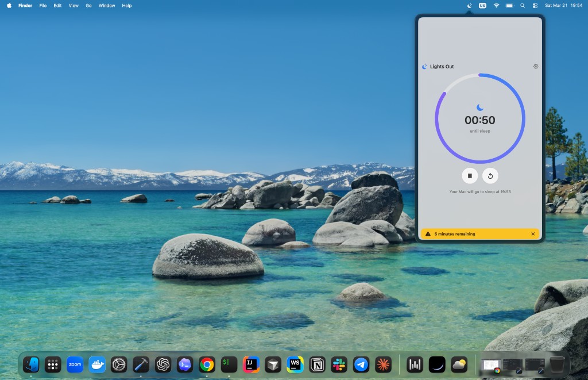Open the File menu
The width and height of the screenshot is (588, 380).
click(42, 6)
